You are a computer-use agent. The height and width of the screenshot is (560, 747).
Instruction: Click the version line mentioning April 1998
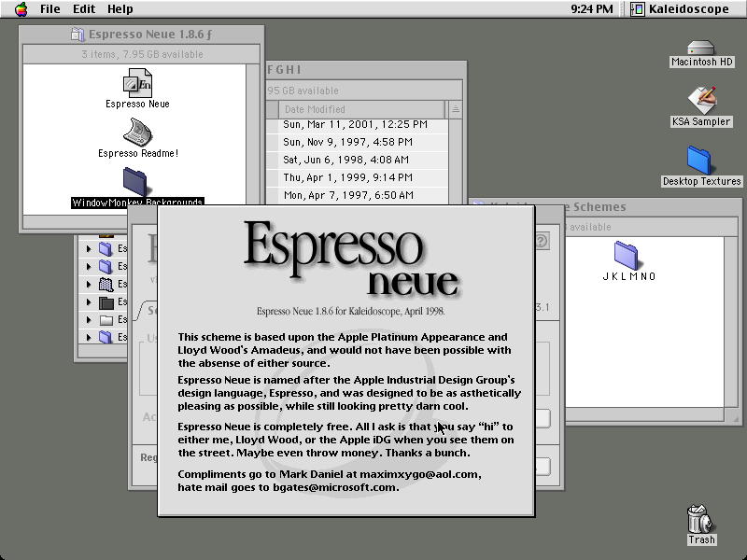(x=351, y=312)
